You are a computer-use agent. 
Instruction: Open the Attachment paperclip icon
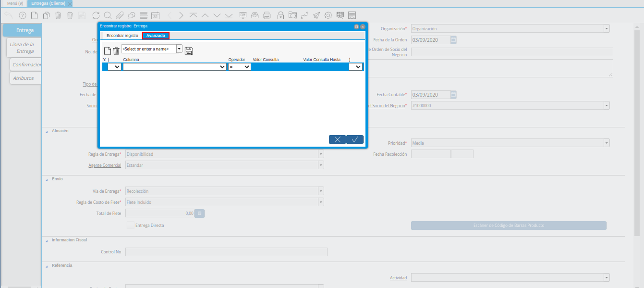click(x=120, y=15)
